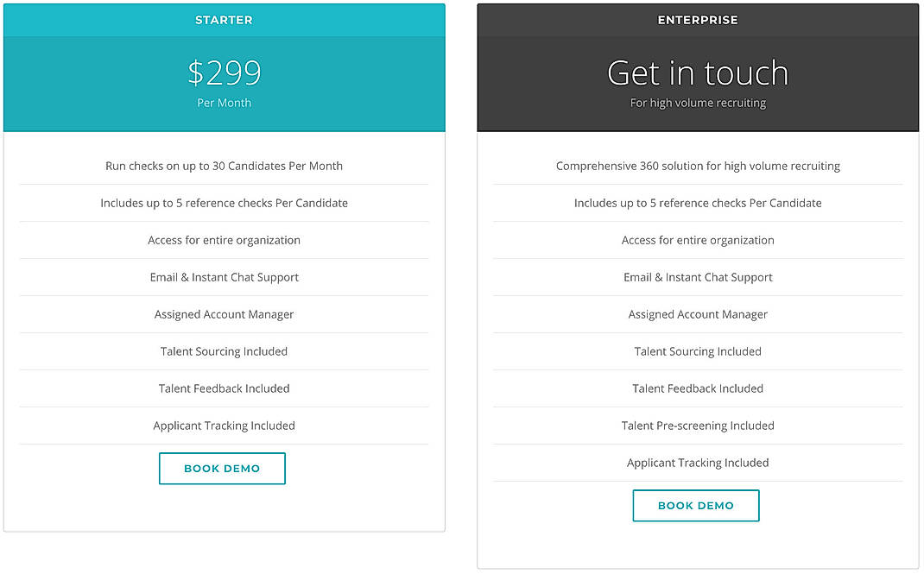Click the Enterprise plan BOOK DEMO button

pyautogui.click(x=696, y=505)
